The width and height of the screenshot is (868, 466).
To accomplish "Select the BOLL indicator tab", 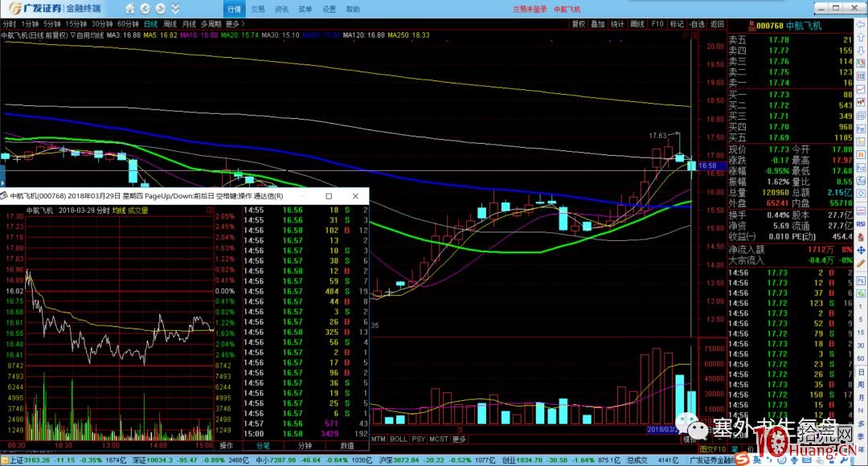I will coord(399,439).
